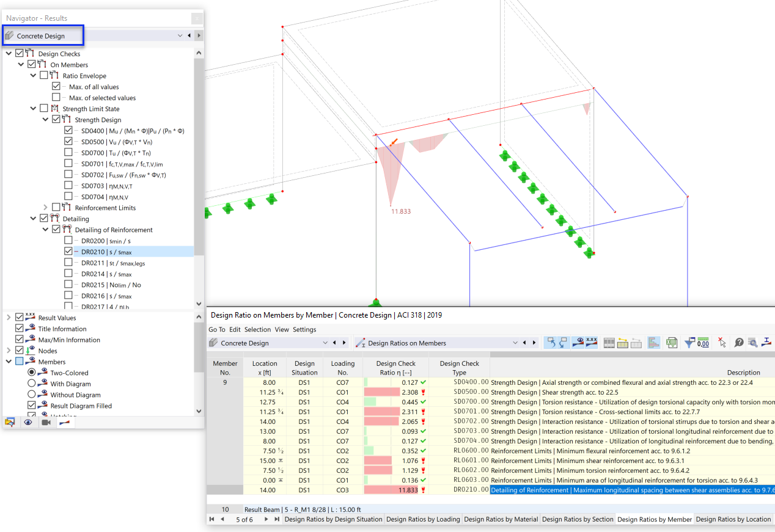The width and height of the screenshot is (775, 532).
Task: Expand the Result Values tree node
Action: pos(9,318)
